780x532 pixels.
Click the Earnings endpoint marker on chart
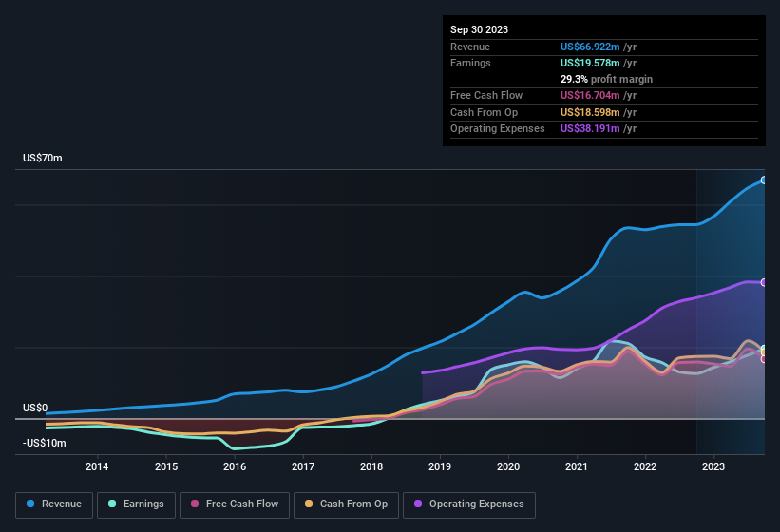764,348
